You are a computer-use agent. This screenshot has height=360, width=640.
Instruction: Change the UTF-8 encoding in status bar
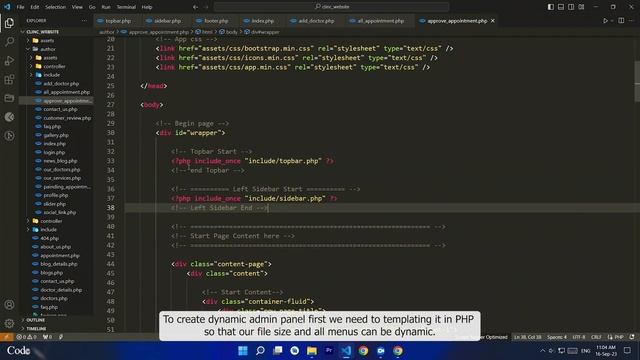579,337
